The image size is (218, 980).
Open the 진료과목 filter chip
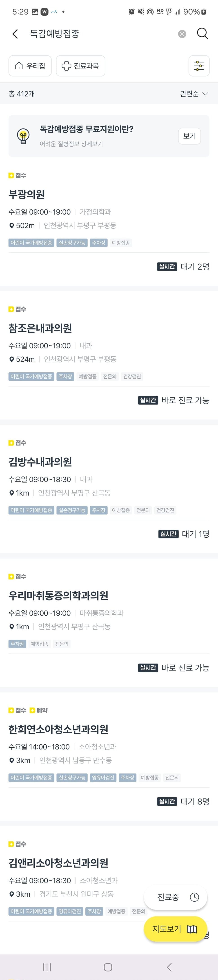[80, 66]
